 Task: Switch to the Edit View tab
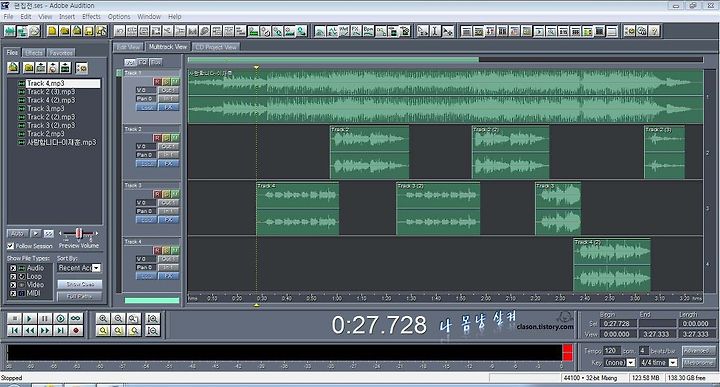pyautogui.click(x=128, y=47)
